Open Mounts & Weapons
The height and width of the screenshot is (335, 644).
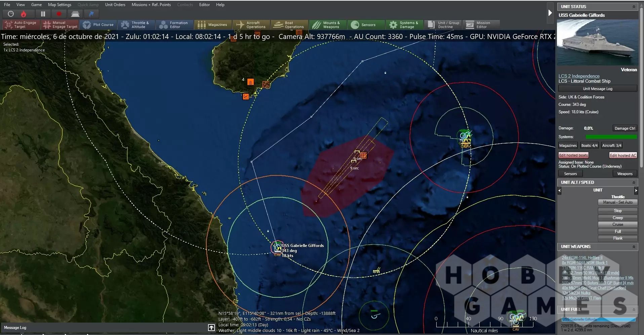(x=328, y=25)
